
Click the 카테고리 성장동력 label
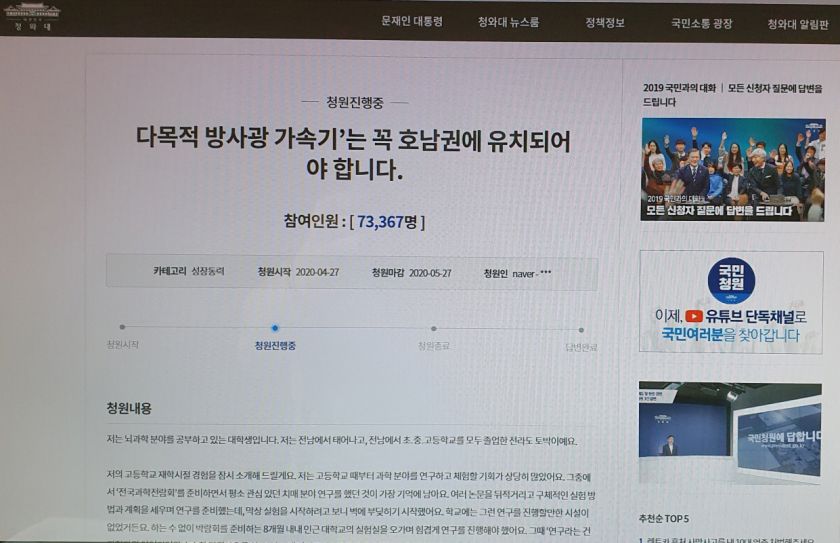188,271
